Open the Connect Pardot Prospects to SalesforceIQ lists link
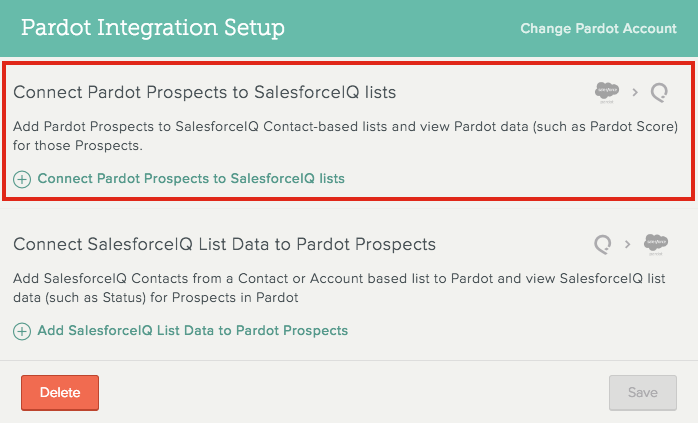 [x=191, y=179]
